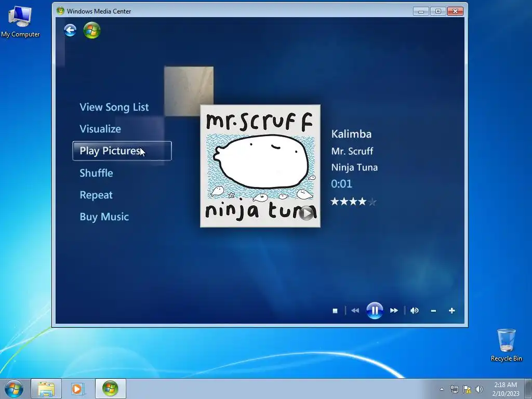532x399 pixels.
Task: Select the Recycle Bin desktop icon
Action: click(506, 345)
